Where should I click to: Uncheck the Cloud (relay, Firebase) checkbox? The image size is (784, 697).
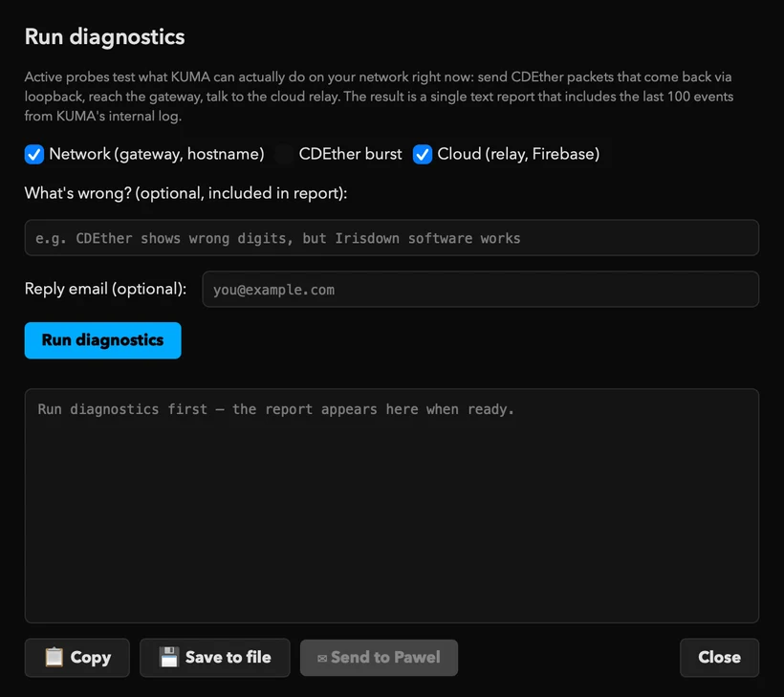point(423,155)
